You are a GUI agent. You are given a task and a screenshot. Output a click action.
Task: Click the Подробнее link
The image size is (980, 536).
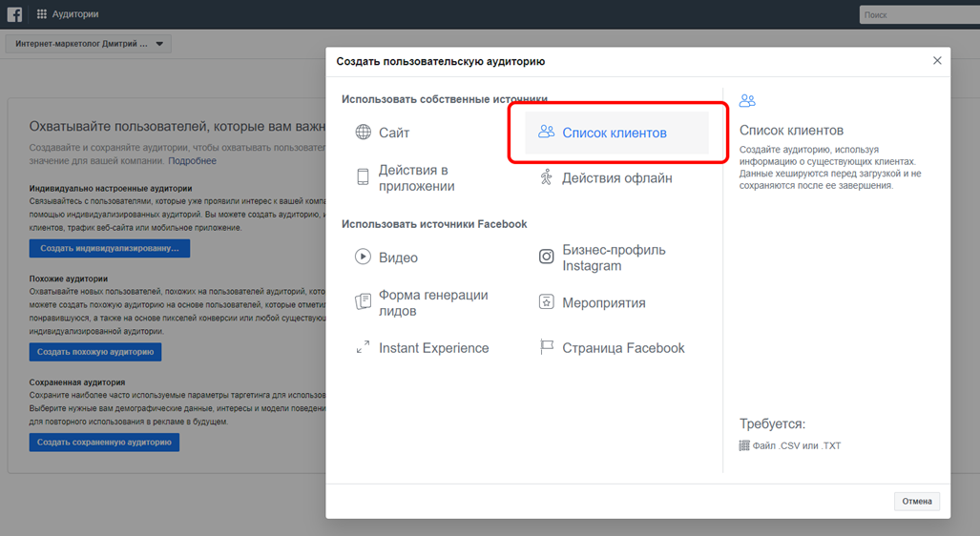tap(192, 160)
